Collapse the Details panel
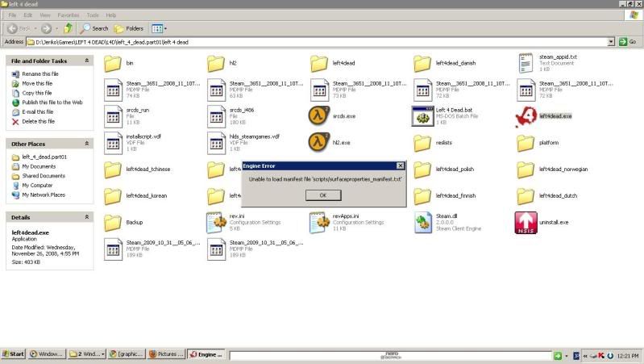 (x=87, y=217)
